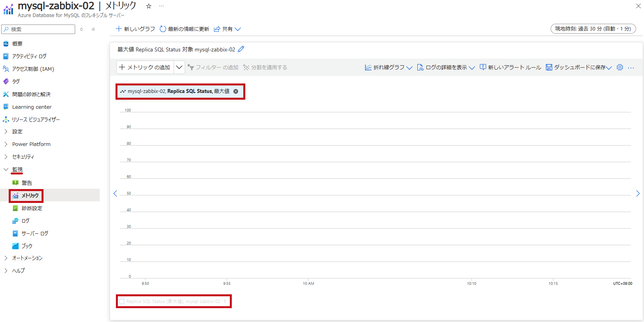This screenshot has width=644, height=322.
Task: Create 新しいアラート ルール
Action: [510, 67]
